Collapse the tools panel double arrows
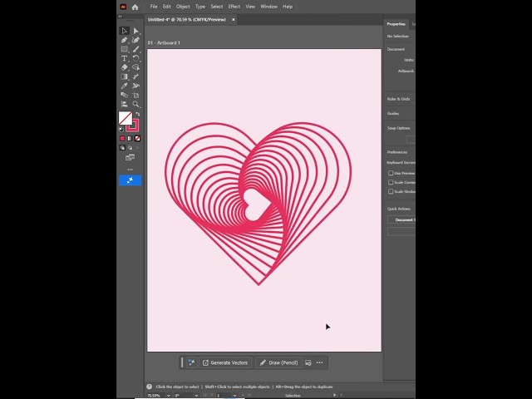 tap(120, 16)
